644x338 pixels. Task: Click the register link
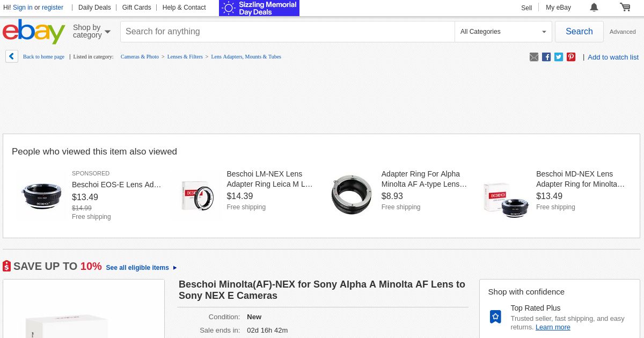click(x=53, y=8)
